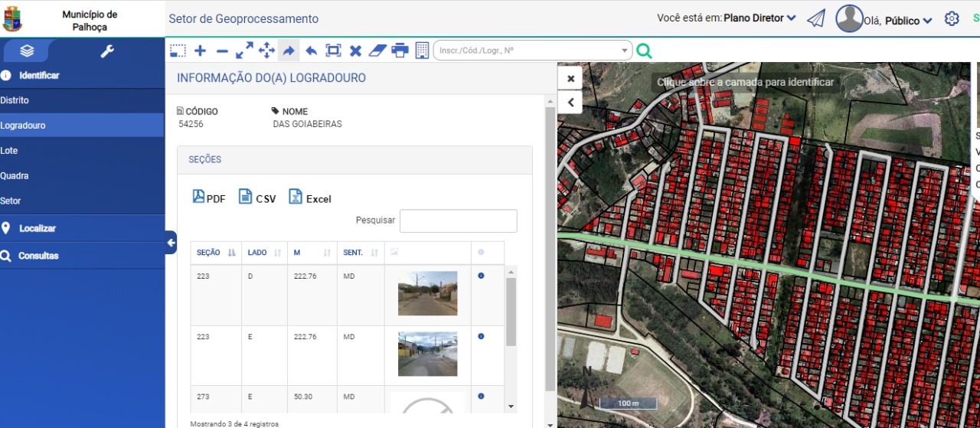
Task: Click the SEÇÕES panel header
Action: (x=354, y=159)
